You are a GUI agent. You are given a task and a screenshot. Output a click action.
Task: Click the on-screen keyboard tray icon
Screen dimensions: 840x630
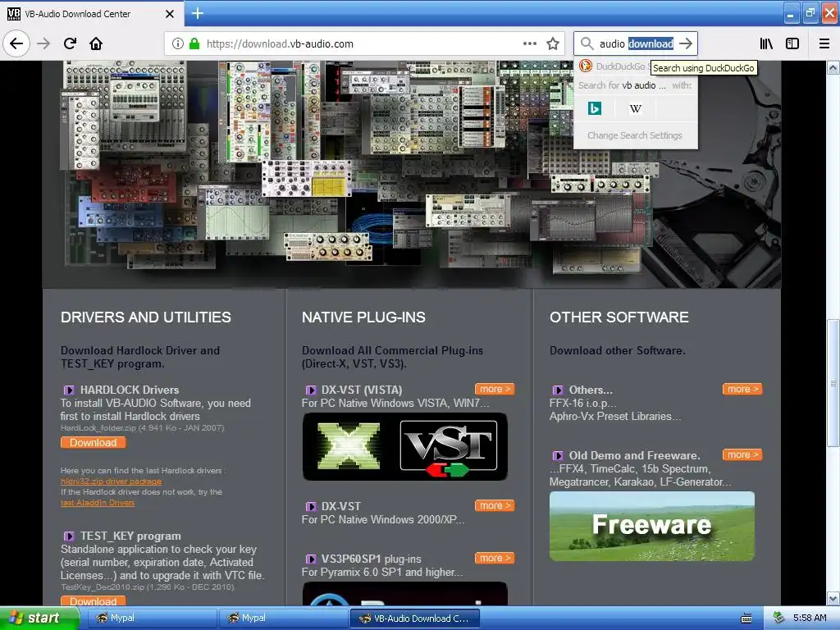[746, 619]
